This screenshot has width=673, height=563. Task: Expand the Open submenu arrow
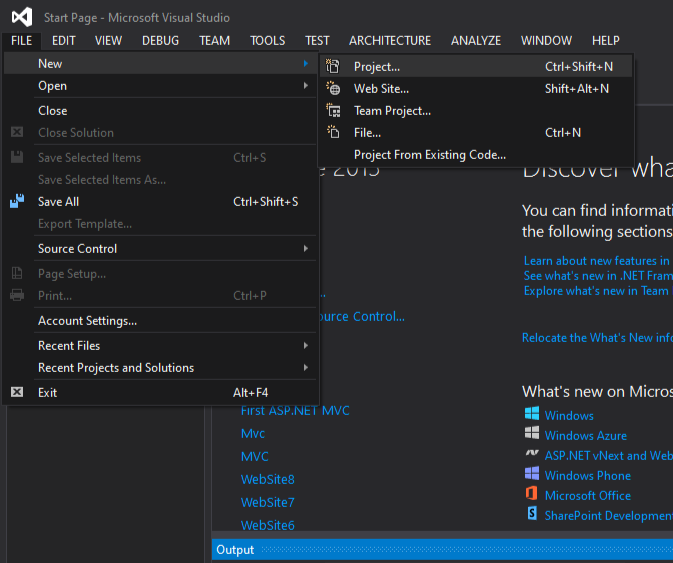point(306,85)
